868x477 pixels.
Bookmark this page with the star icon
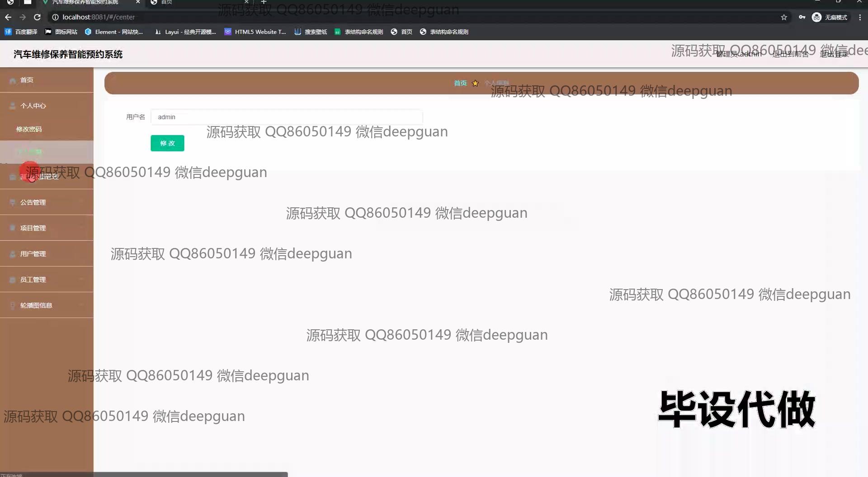784,17
